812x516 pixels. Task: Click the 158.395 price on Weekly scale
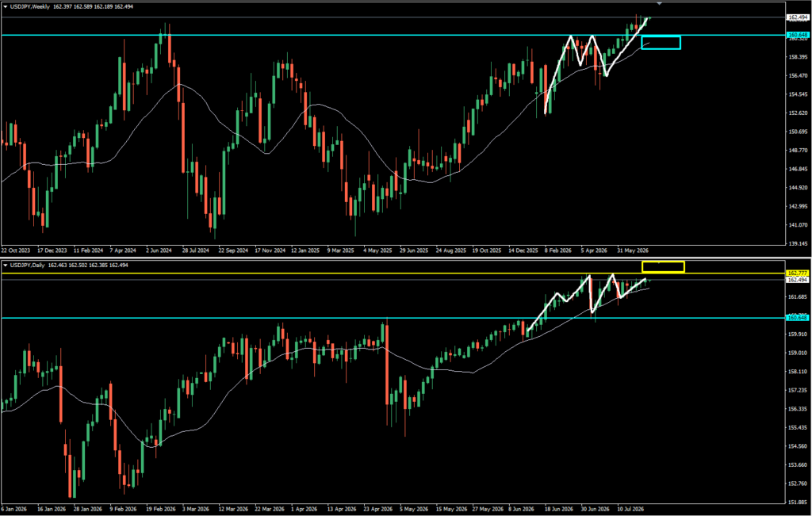coord(798,57)
